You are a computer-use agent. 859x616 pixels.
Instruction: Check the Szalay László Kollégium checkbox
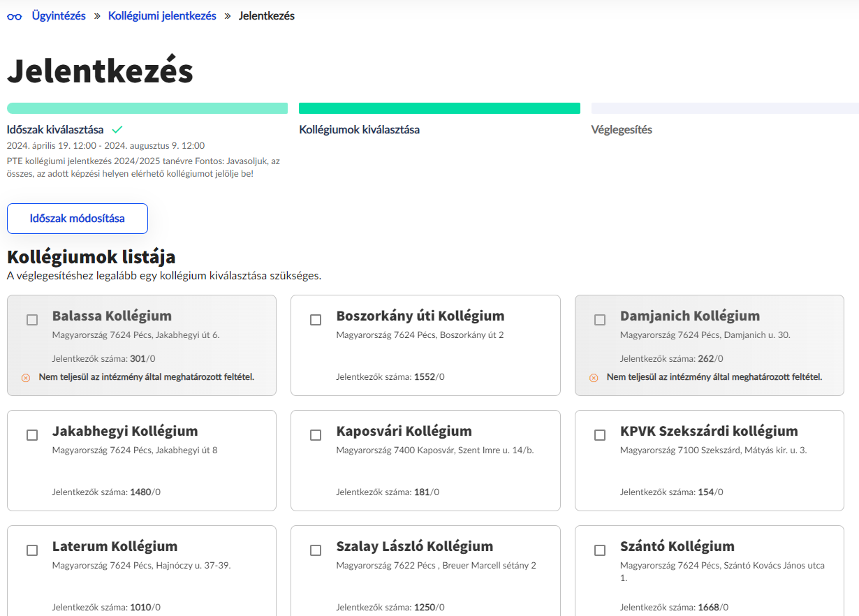[x=316, y=550]
